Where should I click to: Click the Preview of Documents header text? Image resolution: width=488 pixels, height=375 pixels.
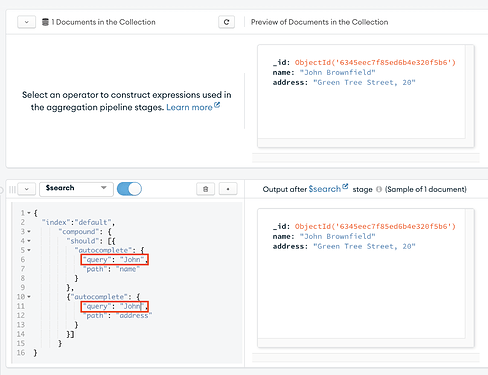tap(319, 22)
